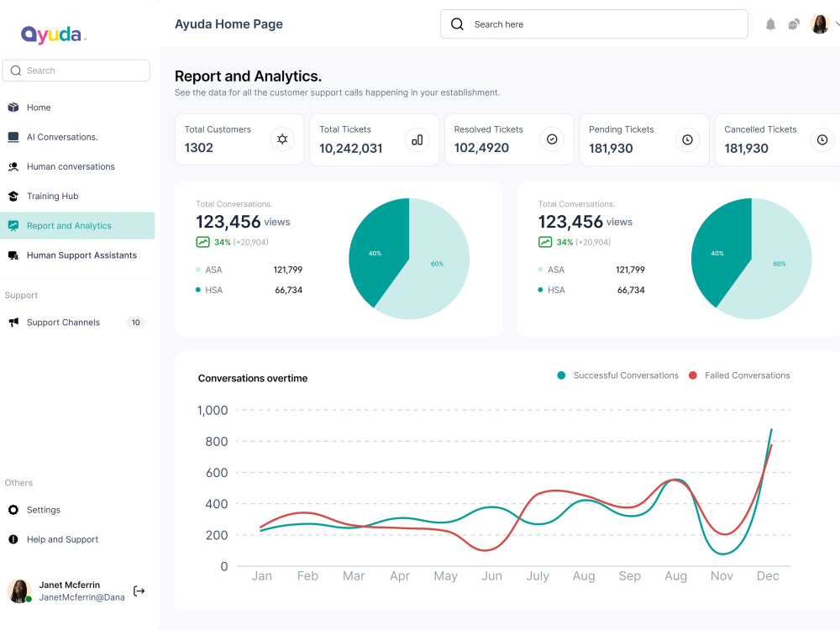The width and height of the screenshot is (840, 630).
Task: Open Human conversations page
Action: click(x=77, y=166)
